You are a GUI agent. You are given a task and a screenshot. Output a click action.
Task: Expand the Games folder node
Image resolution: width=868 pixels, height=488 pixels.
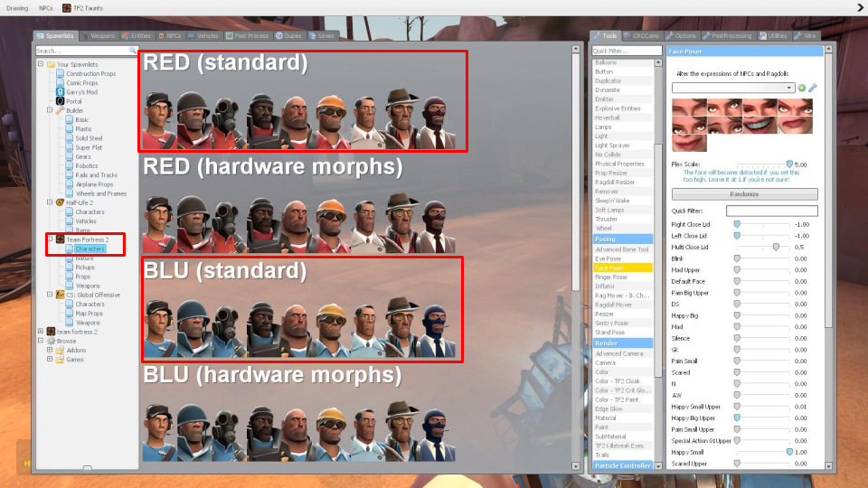tap(50, 359)
